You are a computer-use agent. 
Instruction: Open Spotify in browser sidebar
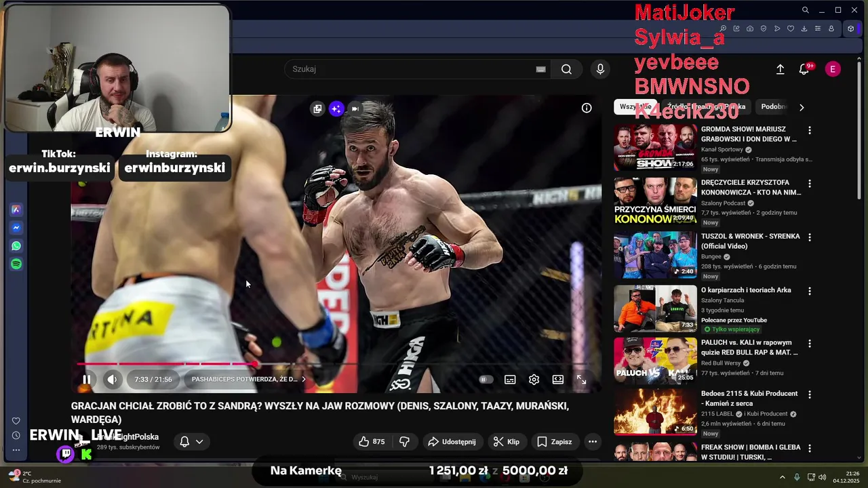click(16, 264)
